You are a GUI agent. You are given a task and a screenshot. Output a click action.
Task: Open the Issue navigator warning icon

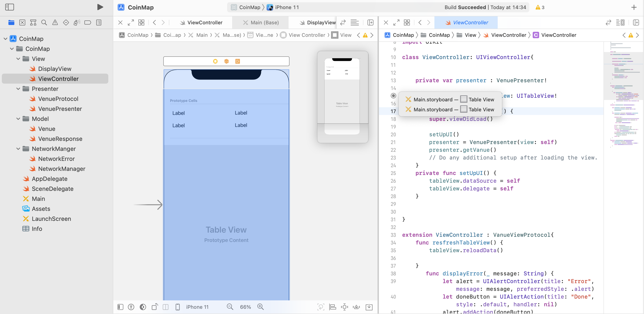pos(55,22)
